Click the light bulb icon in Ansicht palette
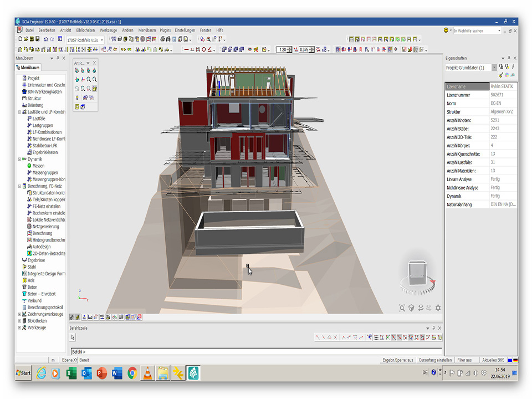 (x=77, y=98)
